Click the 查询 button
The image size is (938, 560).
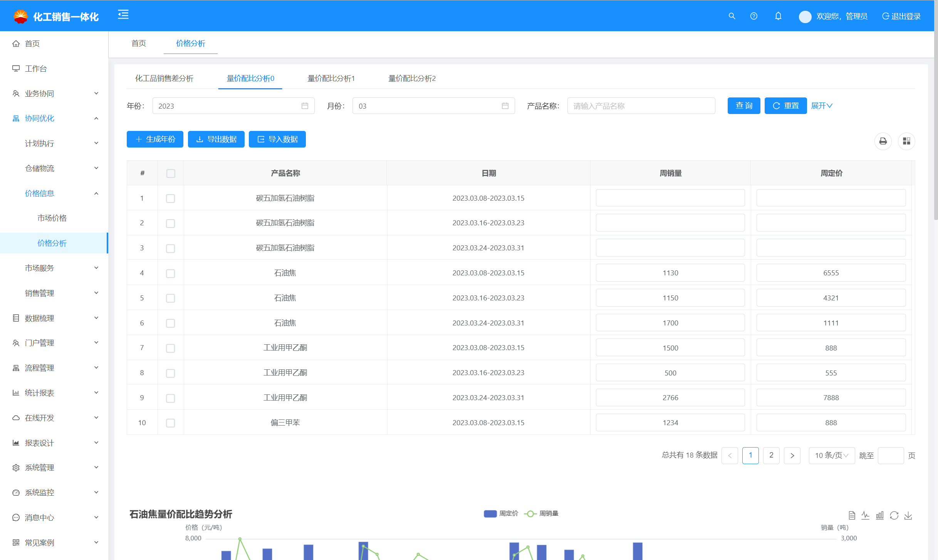click(x=743, y=106)
